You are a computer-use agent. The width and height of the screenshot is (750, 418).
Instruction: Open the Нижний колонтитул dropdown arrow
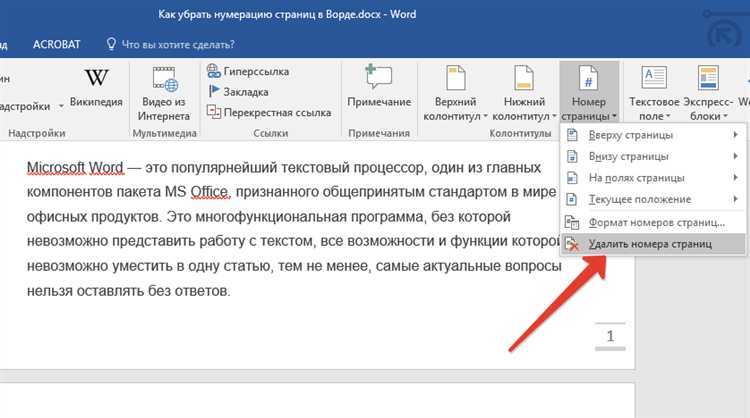pos(554,116)
